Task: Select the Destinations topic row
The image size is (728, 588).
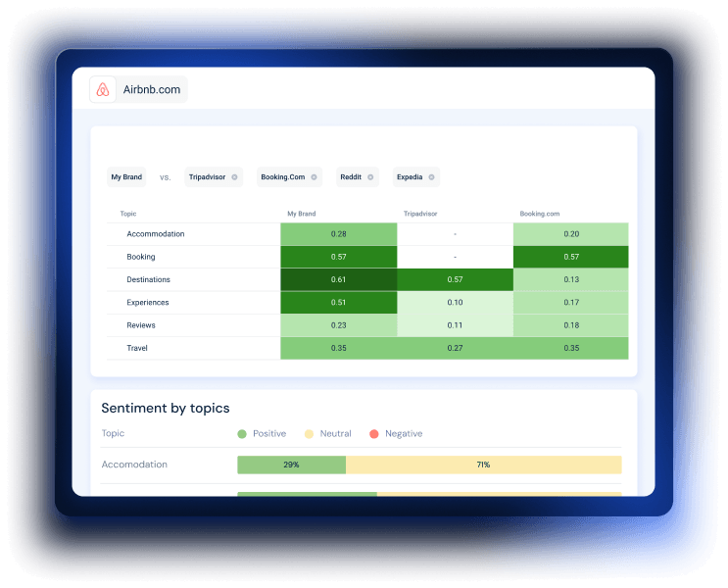Action: tap(367, 279)
